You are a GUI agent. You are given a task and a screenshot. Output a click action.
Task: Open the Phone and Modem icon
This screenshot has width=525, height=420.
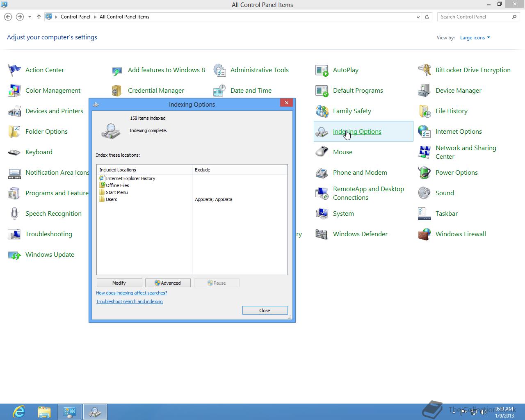click(322, 173)
